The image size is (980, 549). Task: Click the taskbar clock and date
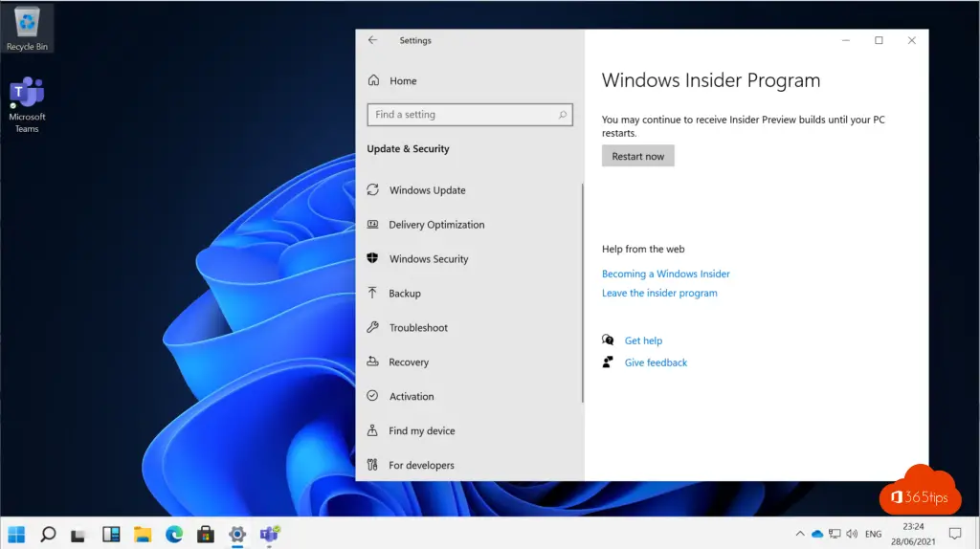[913, 534]
